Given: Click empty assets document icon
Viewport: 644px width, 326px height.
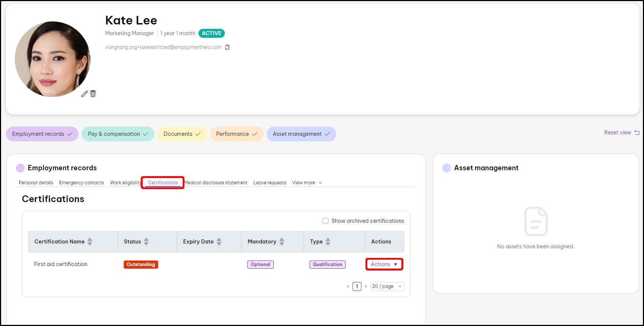Looking at the screenshot, I should (536, 221).
